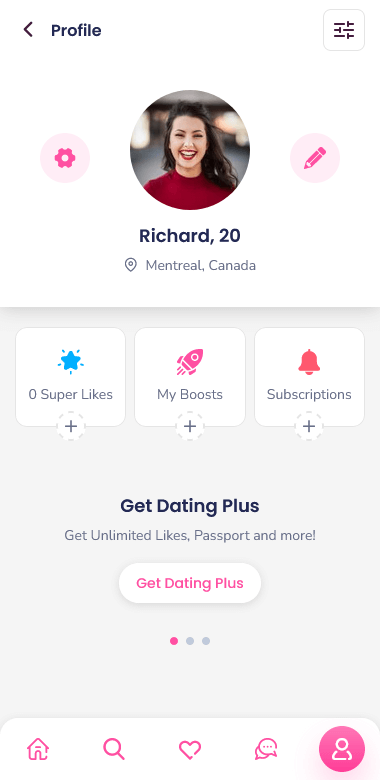Open the My Boosts card

(x=190, y=377)
